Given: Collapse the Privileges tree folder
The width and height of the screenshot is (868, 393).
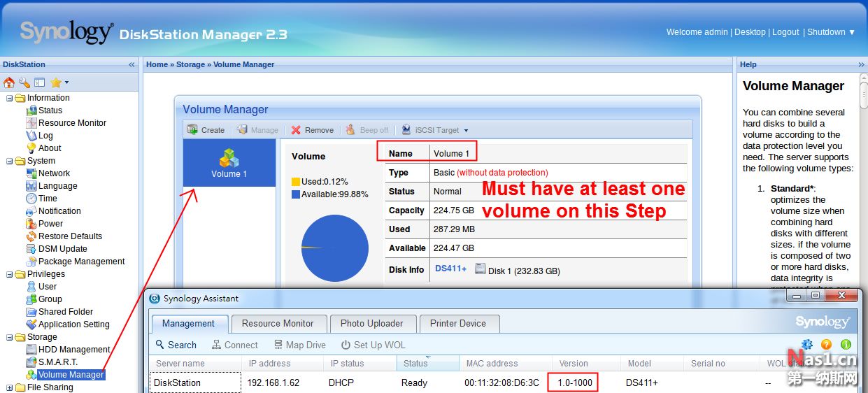Looking at the screenshot, I should pos(9,274).
